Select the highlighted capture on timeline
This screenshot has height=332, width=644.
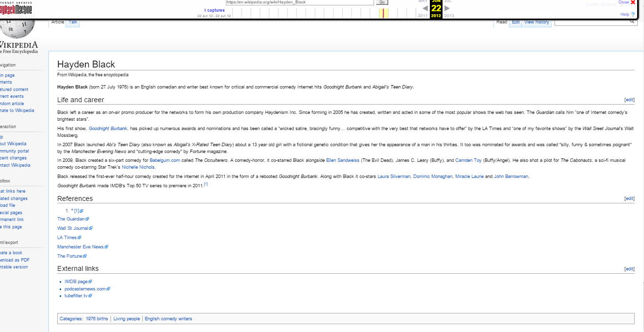coord(384,13)
